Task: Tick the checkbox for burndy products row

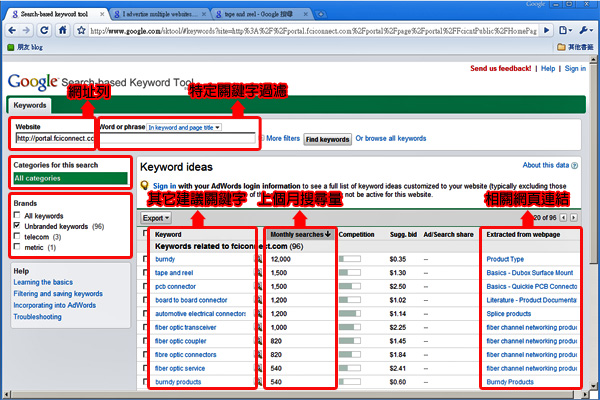Action: [145, 382]
